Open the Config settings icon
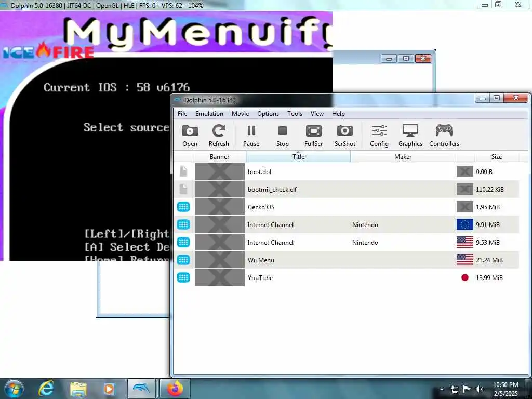This screenshot has height=399, width=532. (x=379, y=136)
